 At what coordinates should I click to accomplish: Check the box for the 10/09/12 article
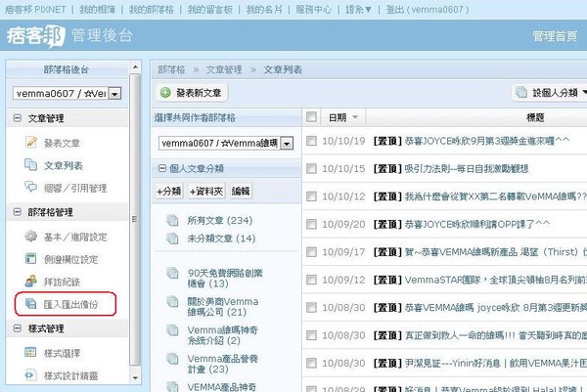[x=311, y=280]
